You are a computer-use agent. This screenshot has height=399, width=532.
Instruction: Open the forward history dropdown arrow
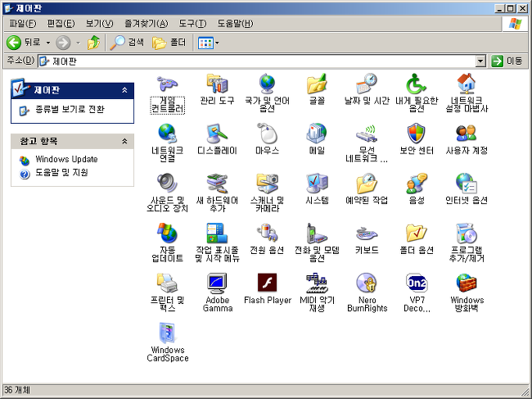(78, 43)
